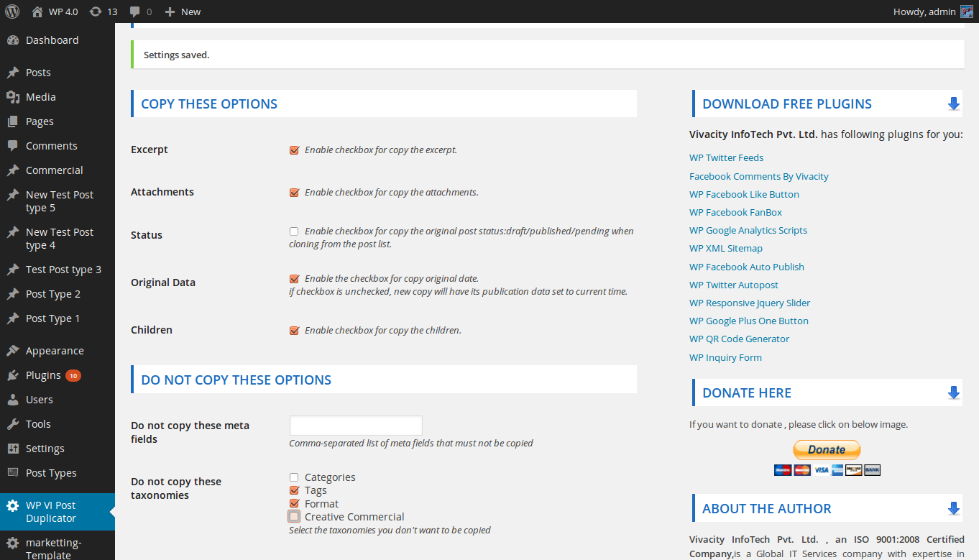Click the WP 4.0 site name

pyautogui.click(x=63, y=12)
